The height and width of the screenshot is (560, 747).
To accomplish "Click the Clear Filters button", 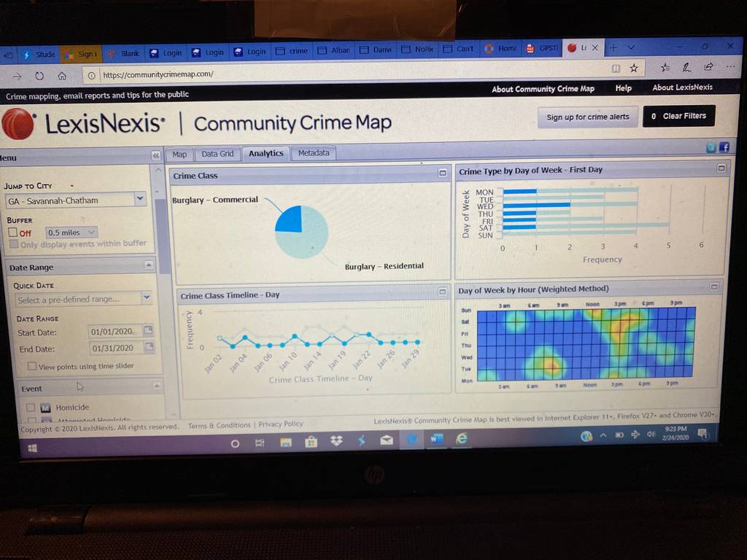I will [679, 116].
